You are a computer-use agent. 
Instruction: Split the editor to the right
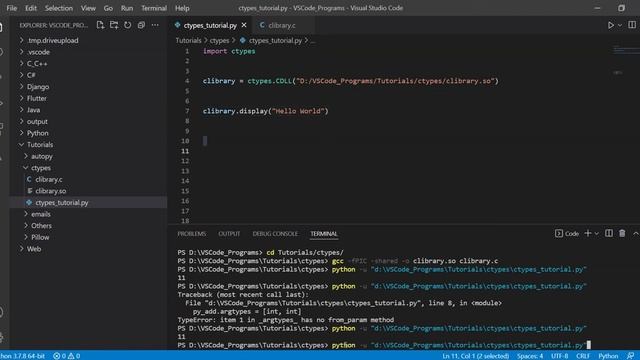point(632,25)
